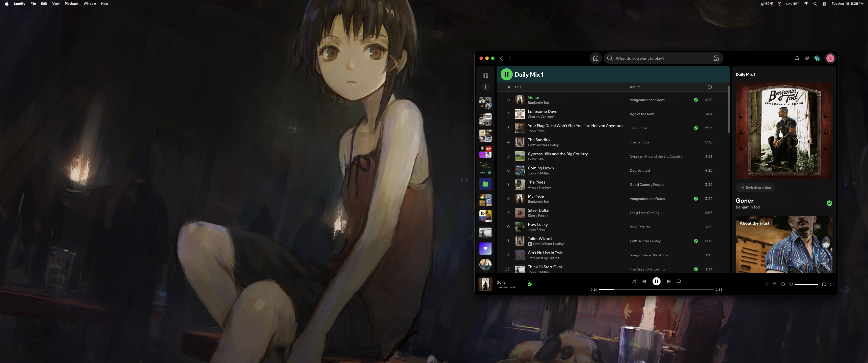Toggle saved checkmark for Your Flag Decal row
Screen dimensions: 868x363
point(696,128)
